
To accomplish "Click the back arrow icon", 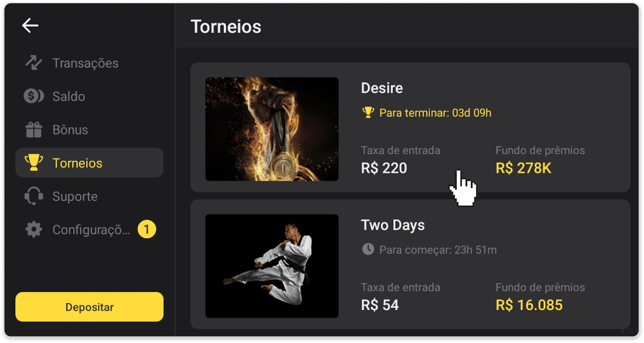I will click(x=30, y=26).
